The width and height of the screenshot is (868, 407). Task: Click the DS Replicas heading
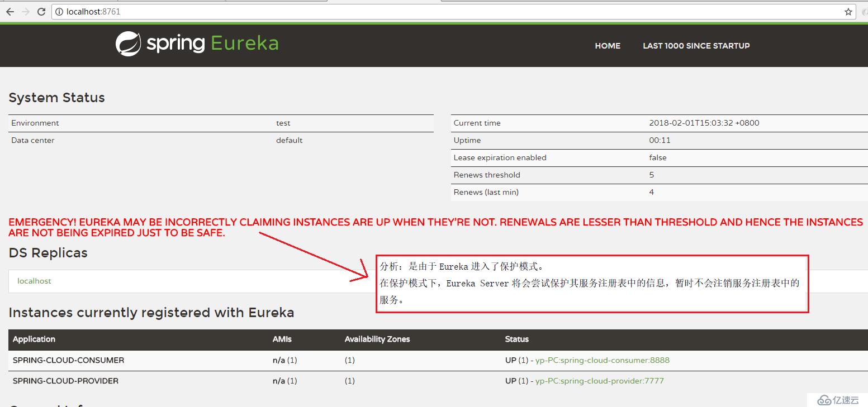point(48,253)
